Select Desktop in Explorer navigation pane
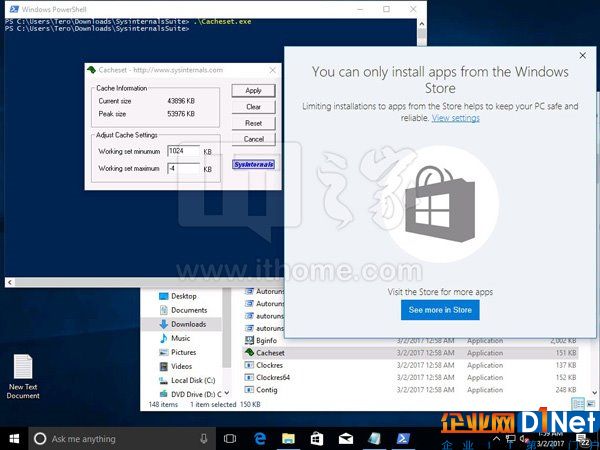This screenshot has height=450, width=600. tap(184, 296)
